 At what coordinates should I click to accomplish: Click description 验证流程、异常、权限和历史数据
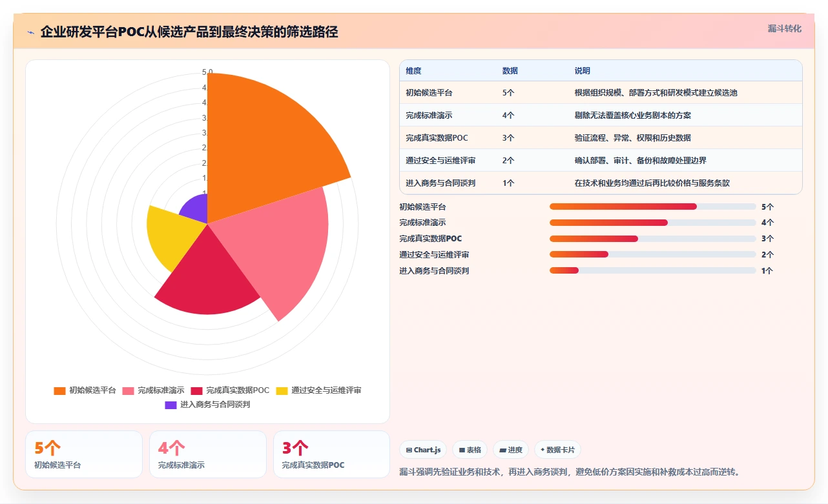coord(633,138)
